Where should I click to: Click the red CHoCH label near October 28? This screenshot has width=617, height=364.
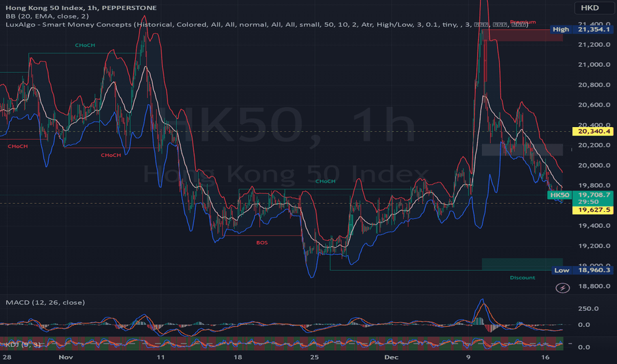click(x=18, y=146)
